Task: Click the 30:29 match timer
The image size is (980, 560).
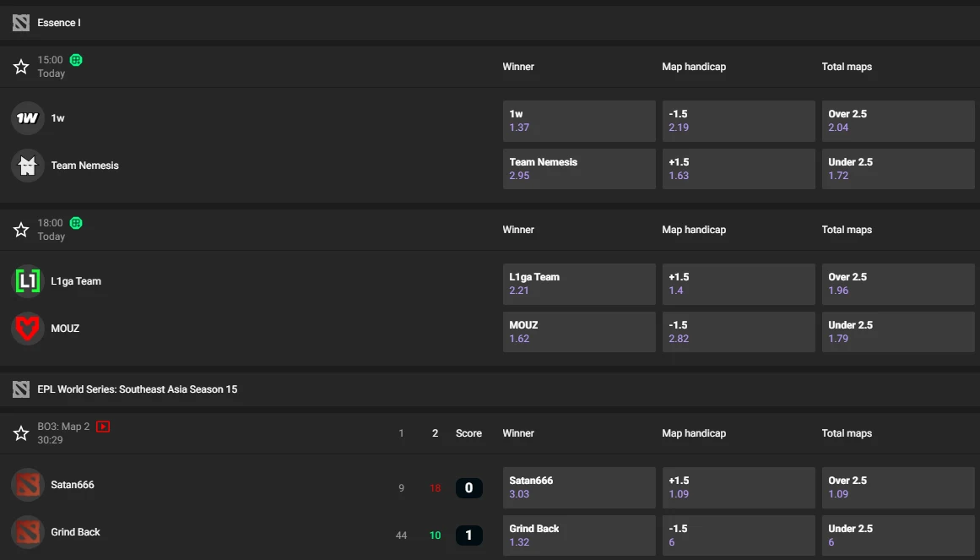Action: click(x=50, y=440)
